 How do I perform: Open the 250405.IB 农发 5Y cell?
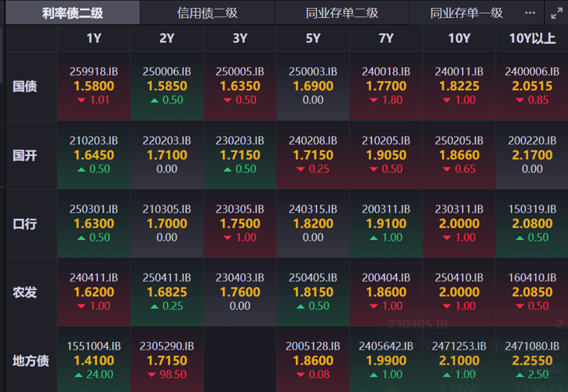313,292
